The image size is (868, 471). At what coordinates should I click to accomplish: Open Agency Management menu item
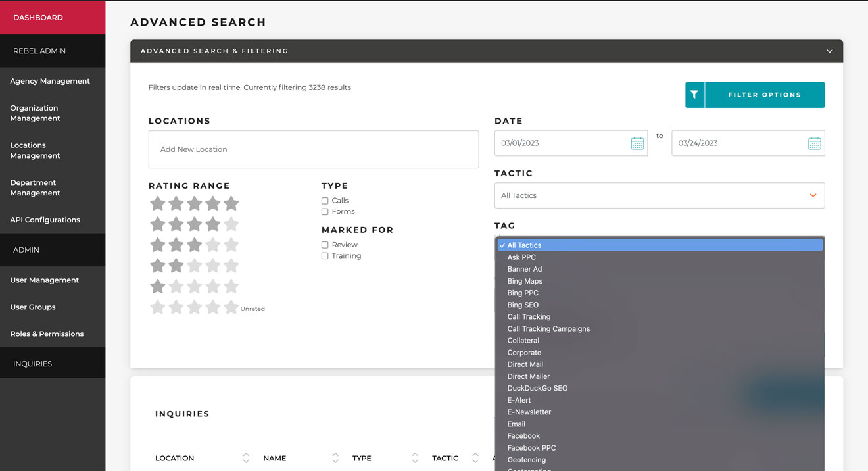[50, 81]
